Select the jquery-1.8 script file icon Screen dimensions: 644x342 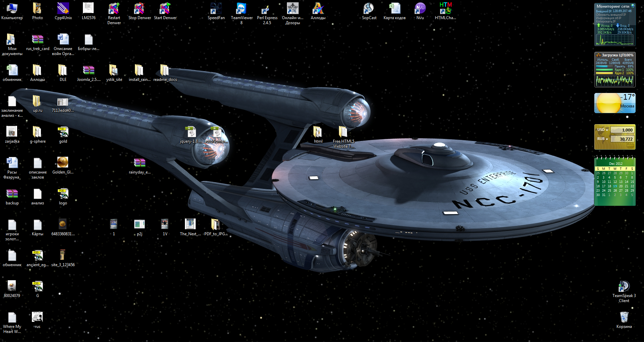point(191,135)
